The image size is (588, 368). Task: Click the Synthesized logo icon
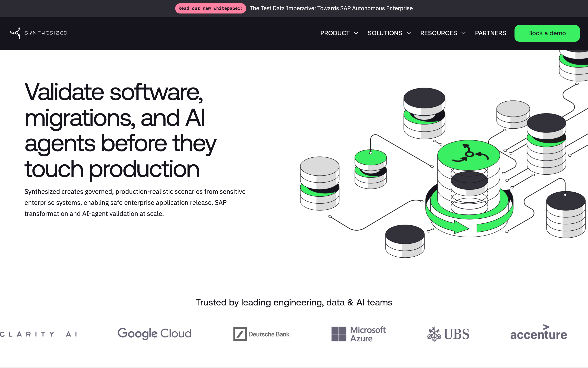(15, 33)
